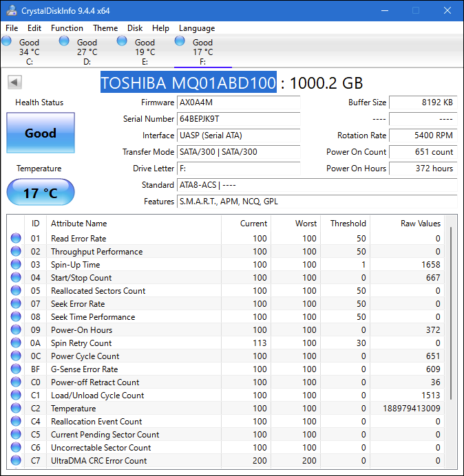
Task: Open the Disk menu
Action: [x=135, y=28]
